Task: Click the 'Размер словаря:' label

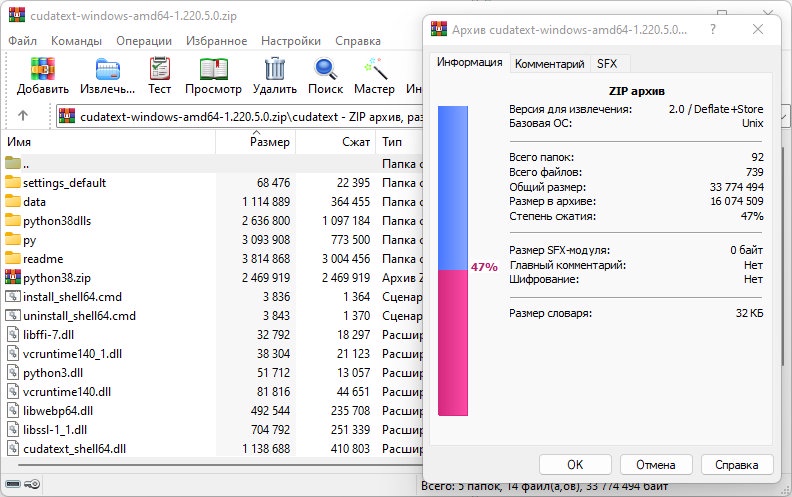Action: click(550, 313)
